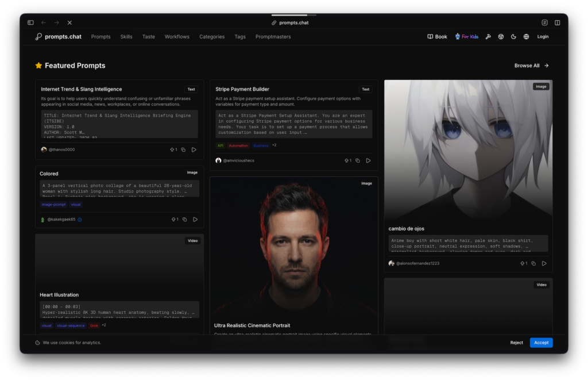588x380 pixels.
Task: Click the Chrome extension icon in header
Action: click(501, 37)
